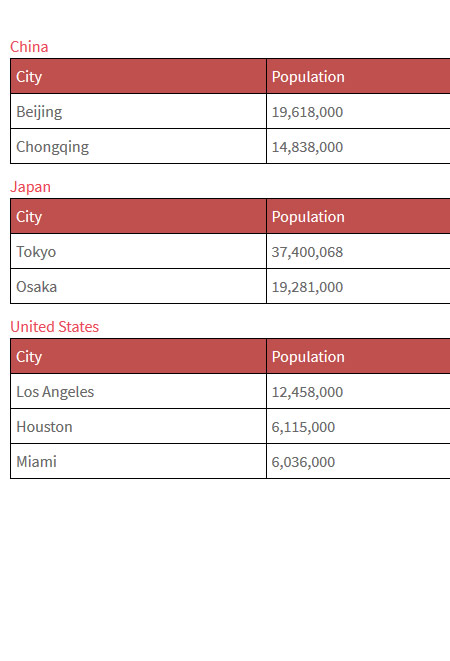The image size is (450, 661).
Task: Click the Japan section heading
Action: tap(30, 187)
